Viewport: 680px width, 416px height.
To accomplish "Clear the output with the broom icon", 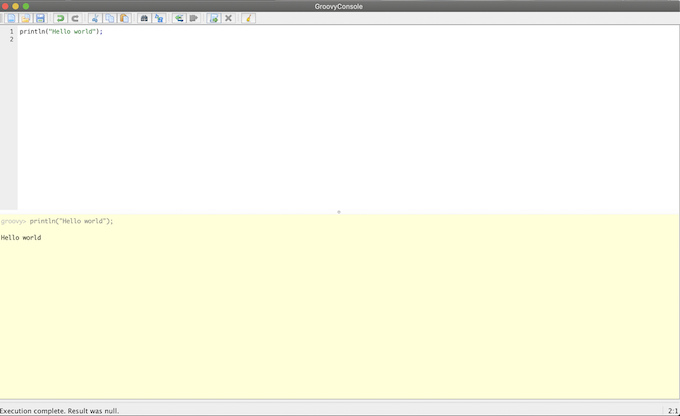I will click(x=248, y=18).
